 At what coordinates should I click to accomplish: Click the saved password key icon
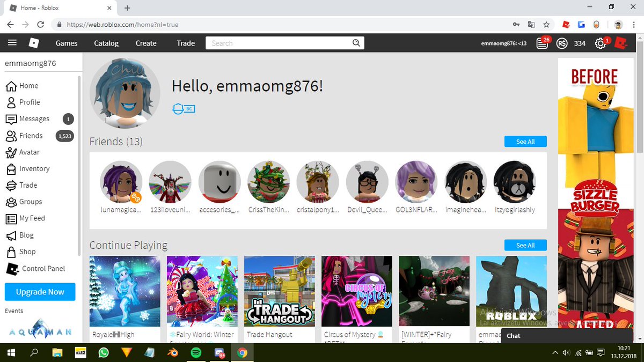coord(516,25)
